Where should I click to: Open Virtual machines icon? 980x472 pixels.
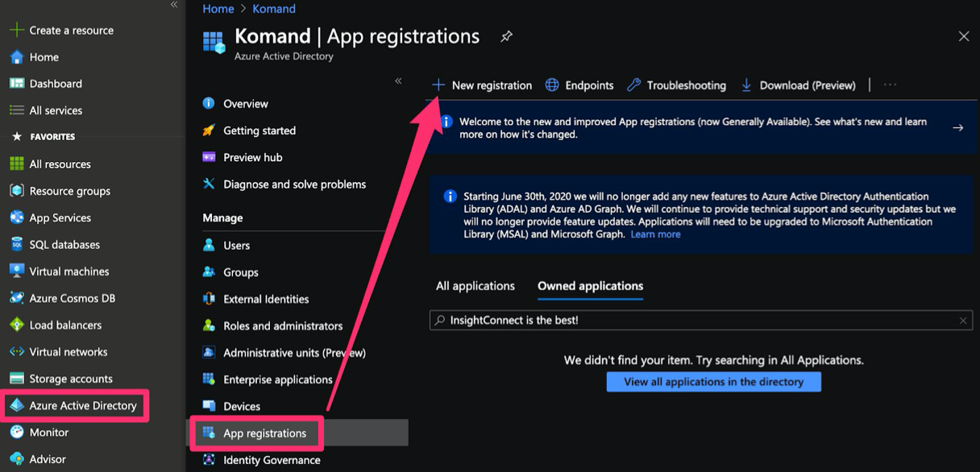pyautogui.click(x=16, y=271)
